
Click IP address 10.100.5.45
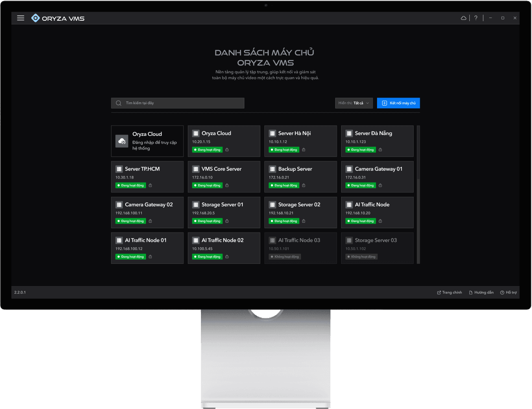point(202,249)
